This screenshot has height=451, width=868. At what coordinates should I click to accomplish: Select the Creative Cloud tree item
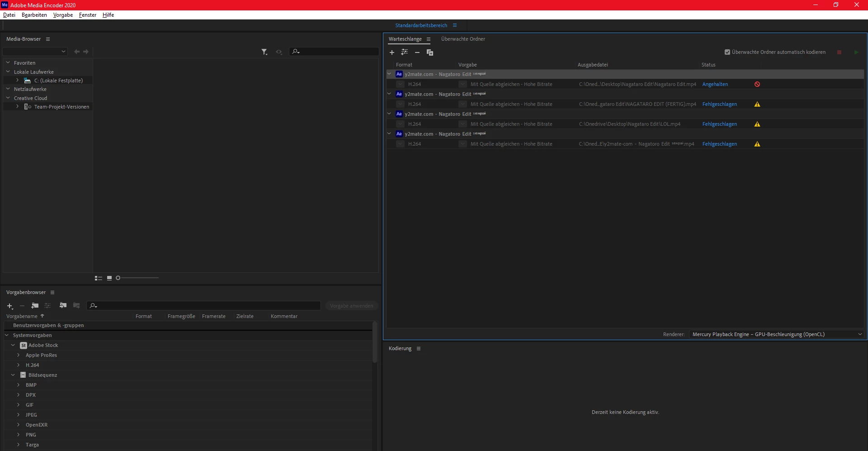(30, 98)
